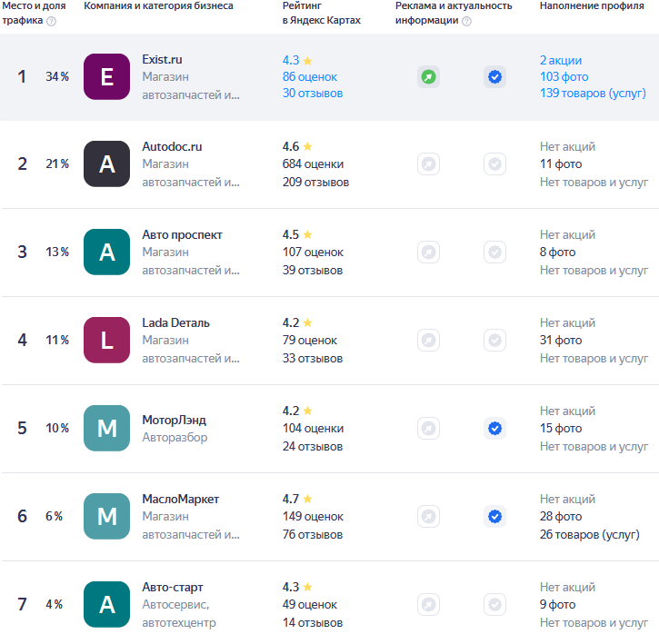Click help icon next to 'Реклама и актуальность информации'
Viewport: 659px width, 644px height.
(x=466, y=21)
